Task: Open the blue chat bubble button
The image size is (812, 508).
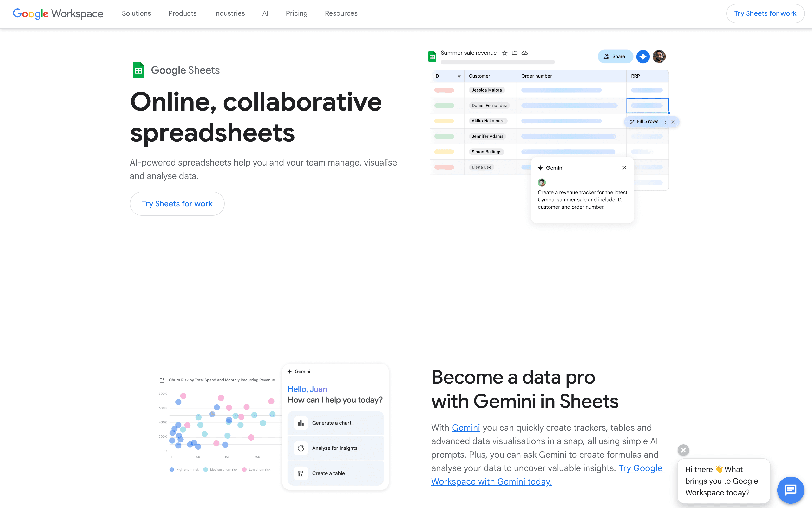Action: [791, 490]
